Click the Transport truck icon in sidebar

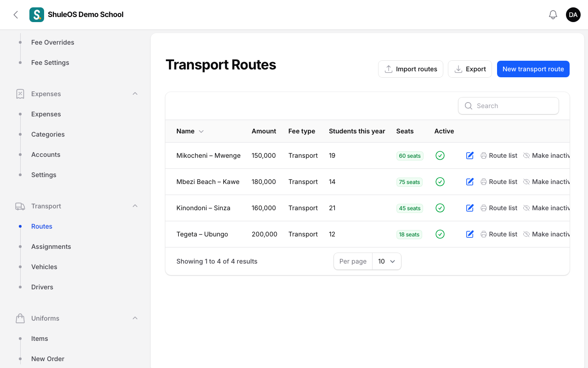coord(20,206)
